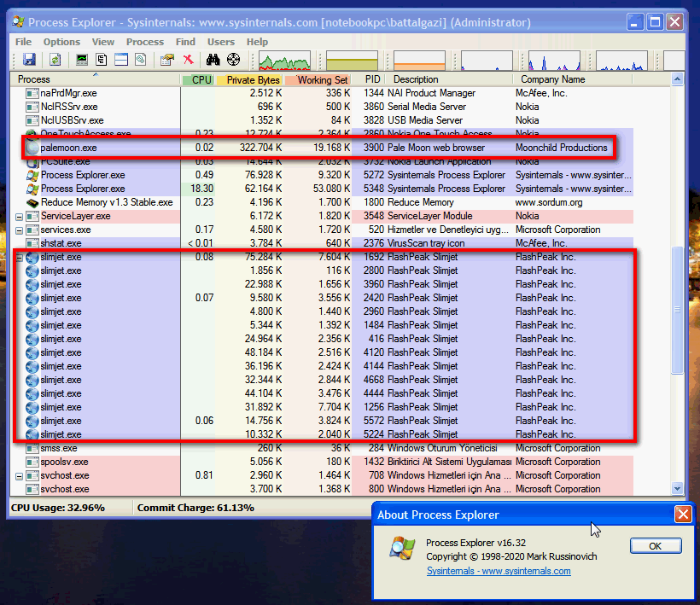The width and height of the screenshot is (700, 605).
Task: Open the Sysinternals - www.sysinternals.com link
Action: [x=499, y=571]
